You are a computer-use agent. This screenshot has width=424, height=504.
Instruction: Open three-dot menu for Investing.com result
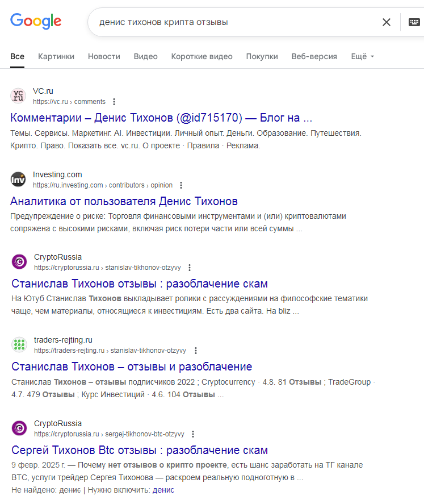[x=181, y=185]
